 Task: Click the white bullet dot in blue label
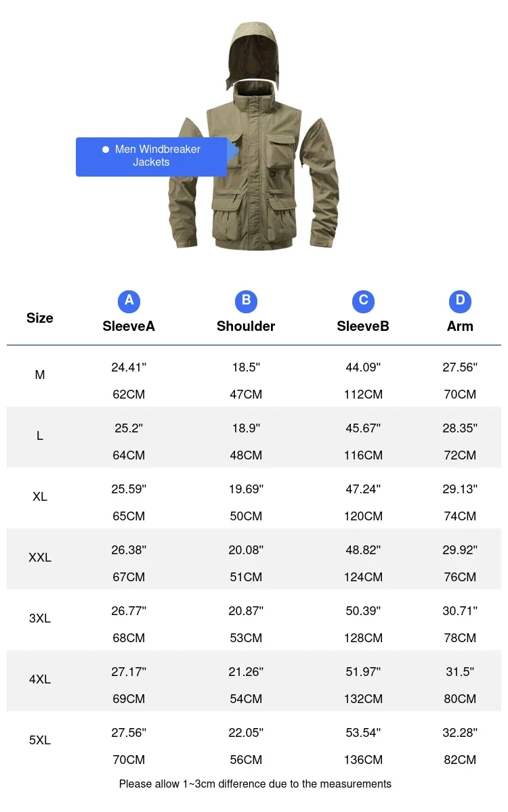click(106, 150)
